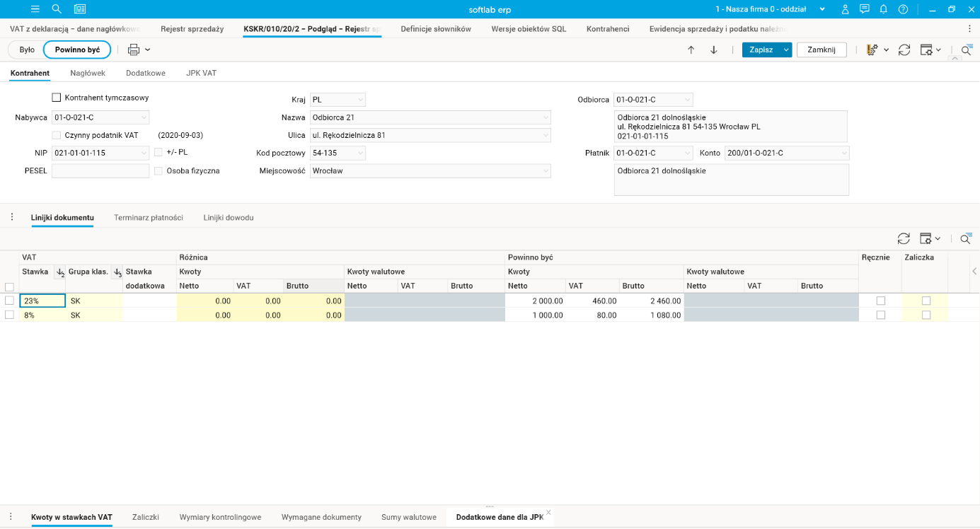Image resolution: width=980 pixels, height=529 pixels.
Task: Go to previous record with up arrow
Action: [x=691, y=50]
